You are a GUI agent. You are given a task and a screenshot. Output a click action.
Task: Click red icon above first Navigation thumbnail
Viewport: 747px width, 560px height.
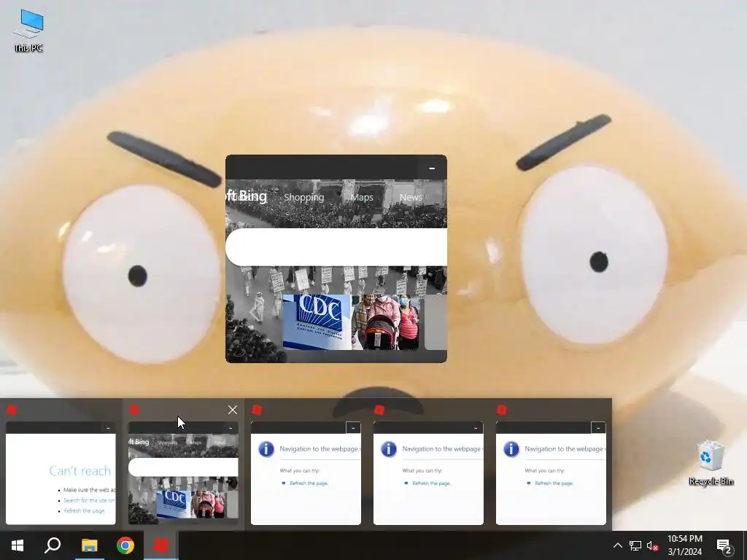(257, 410)
